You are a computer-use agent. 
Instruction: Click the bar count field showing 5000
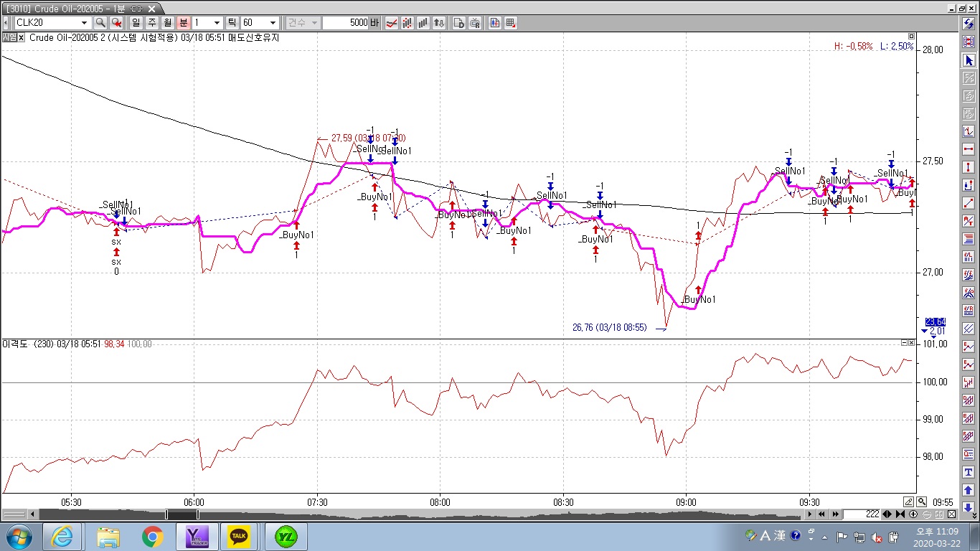346,23
